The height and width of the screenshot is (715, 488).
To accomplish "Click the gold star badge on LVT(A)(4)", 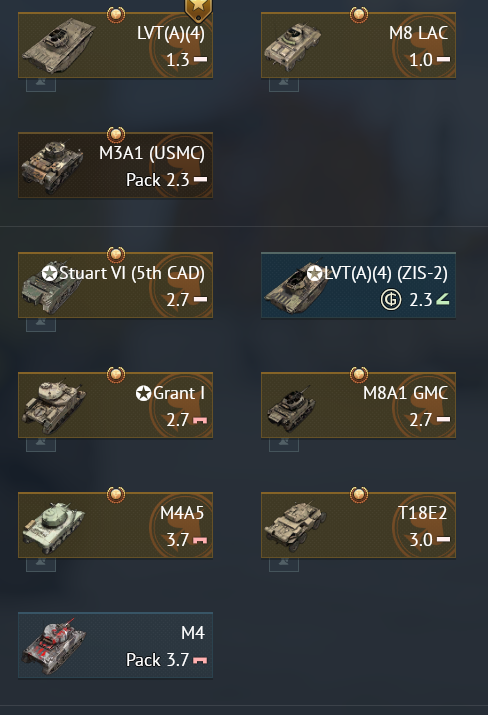I will coord(198,10).
